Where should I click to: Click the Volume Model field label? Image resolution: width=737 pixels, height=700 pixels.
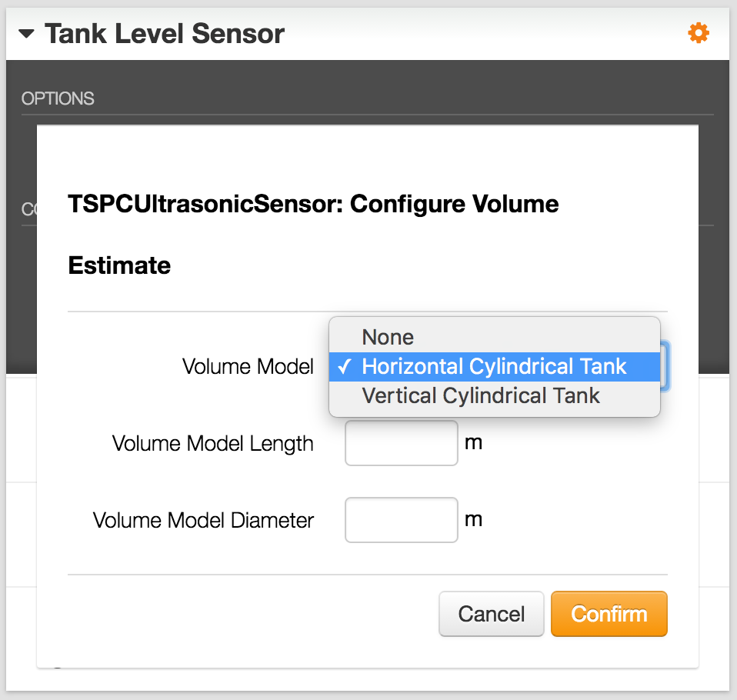tap(248, 366)
